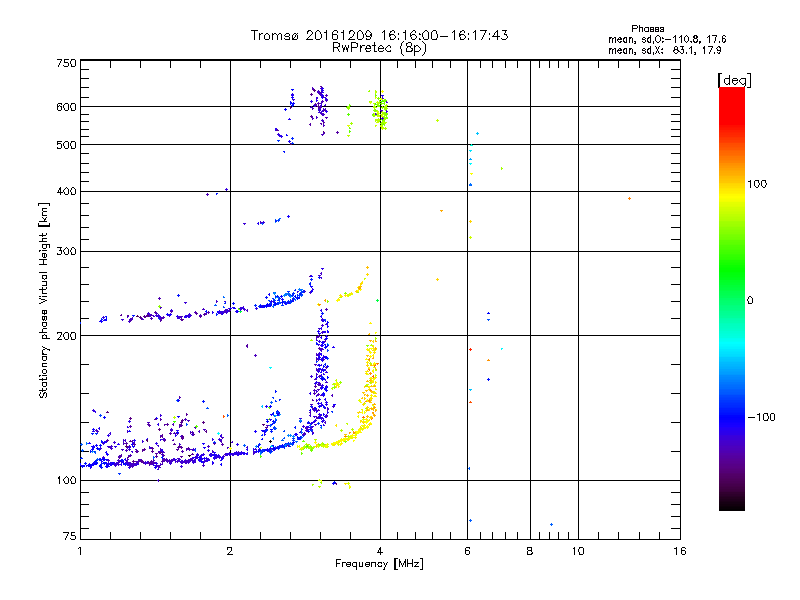The width and height of the screenshot is (800, 600).
Task: Click the orange-yellow vertical trace below 4 MHz
Action: coord(370,378)
